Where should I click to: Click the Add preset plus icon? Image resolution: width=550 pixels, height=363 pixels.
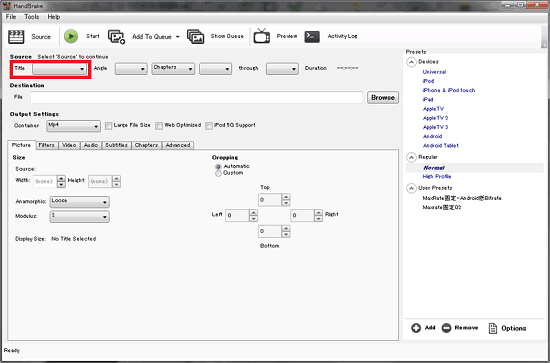[416, 328]
